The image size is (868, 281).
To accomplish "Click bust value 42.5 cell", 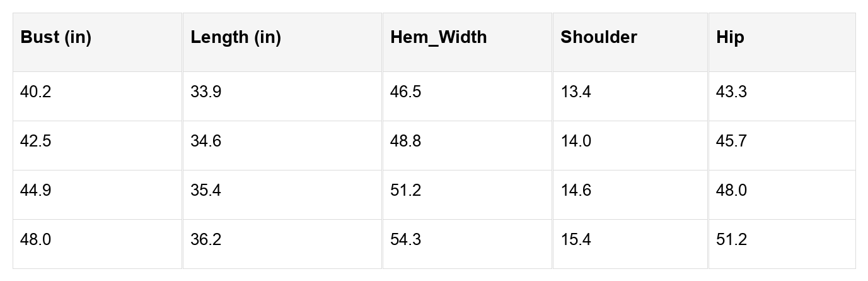I will [x=98, y=146].
